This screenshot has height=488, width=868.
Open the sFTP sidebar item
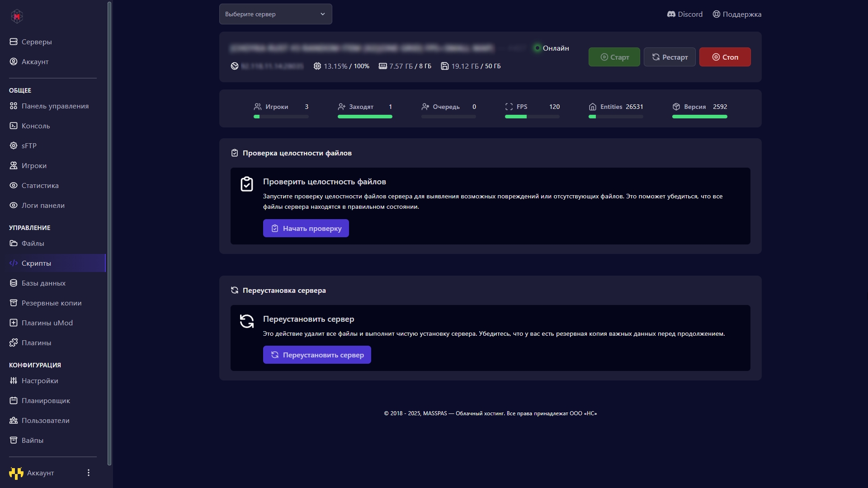click(x=29, y=145)
